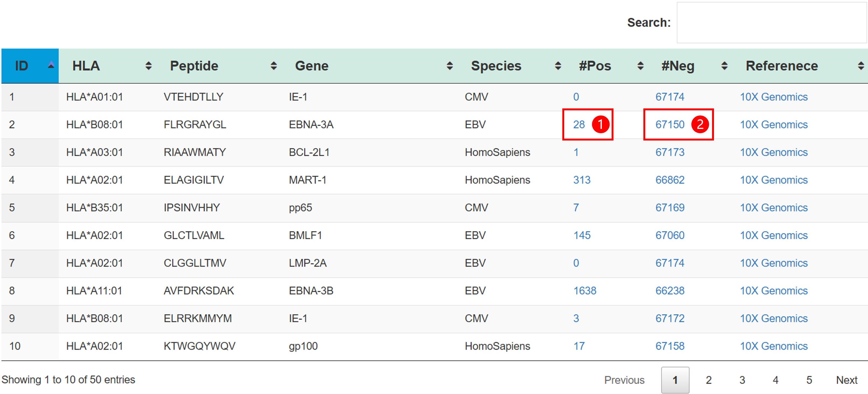Open #Pos value 313 for ELAGIGILTV
This screenshot has width=868, height=394.
pyautogui.click(x=582, y=180)
